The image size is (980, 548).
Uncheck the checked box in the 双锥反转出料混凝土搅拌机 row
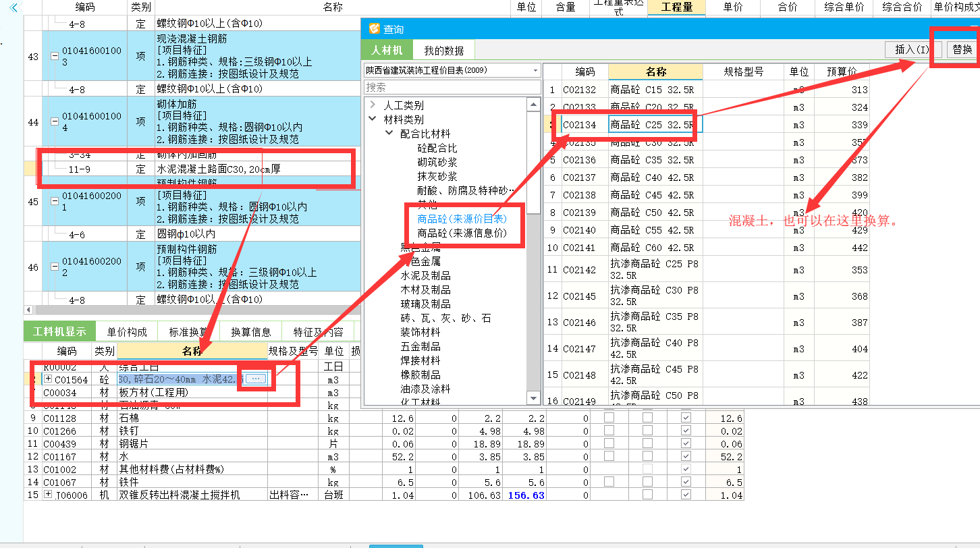tap(686, 495)
